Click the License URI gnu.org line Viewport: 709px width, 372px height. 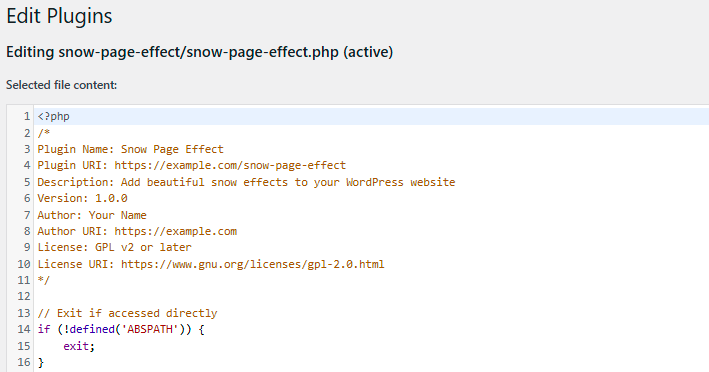coord(211,264)
